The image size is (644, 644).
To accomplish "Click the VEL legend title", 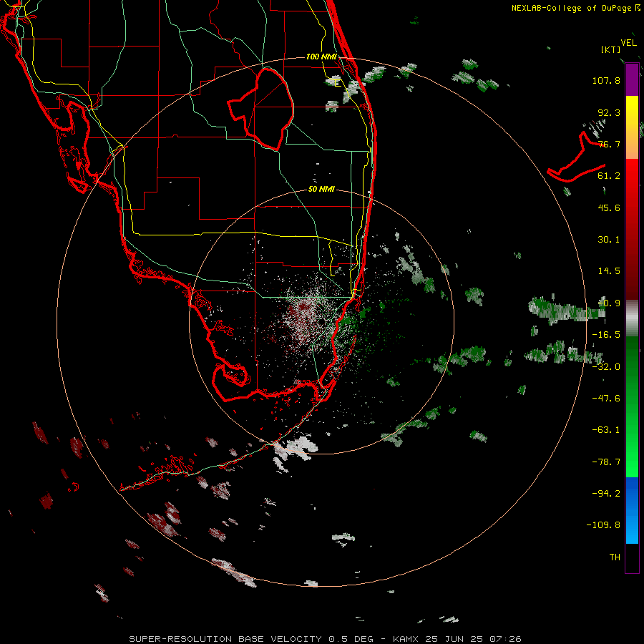I will click(628, 43).
